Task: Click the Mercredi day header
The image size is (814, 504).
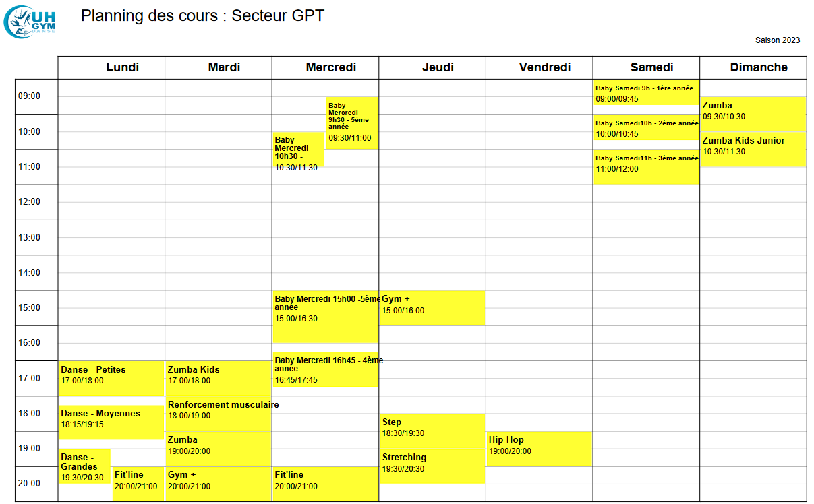Action: coord(330,67)
